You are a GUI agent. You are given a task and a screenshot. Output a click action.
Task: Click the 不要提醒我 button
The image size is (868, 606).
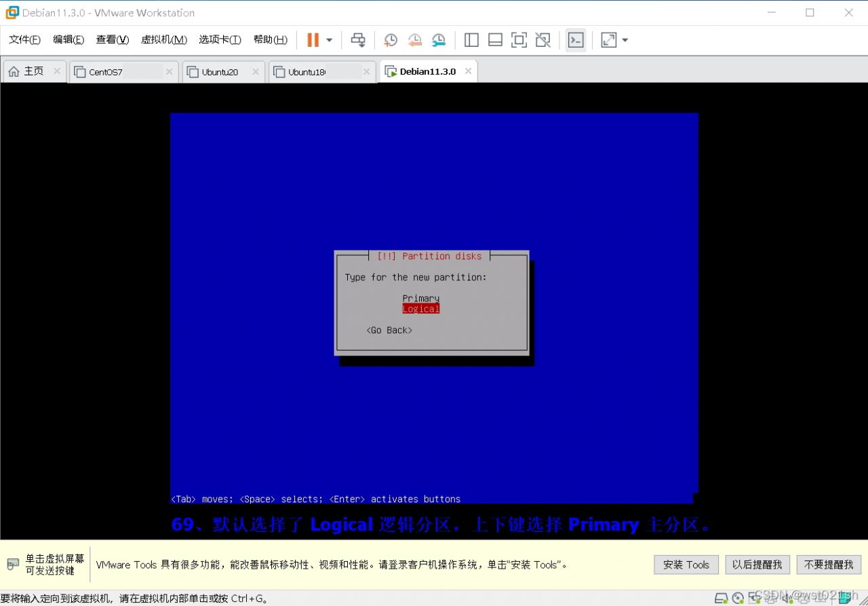829,565
